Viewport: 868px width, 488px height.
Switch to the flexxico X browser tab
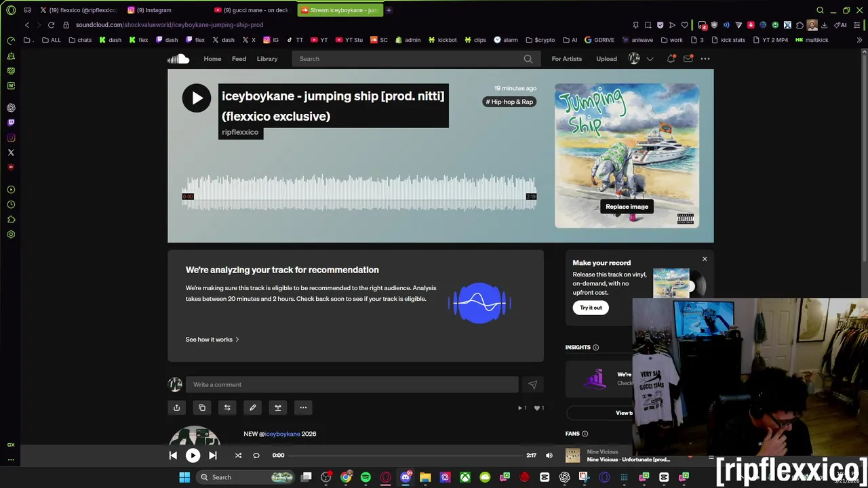click(x=78, y=10)
